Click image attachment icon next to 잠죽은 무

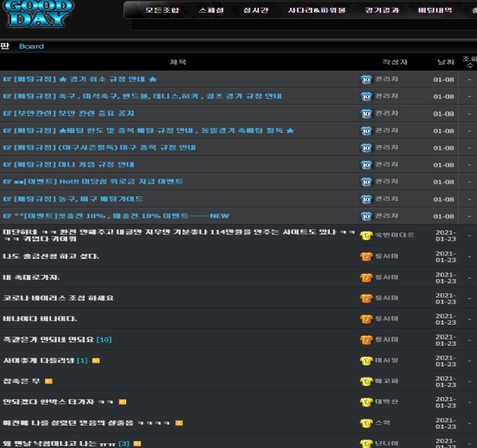(x=49, y=381)
